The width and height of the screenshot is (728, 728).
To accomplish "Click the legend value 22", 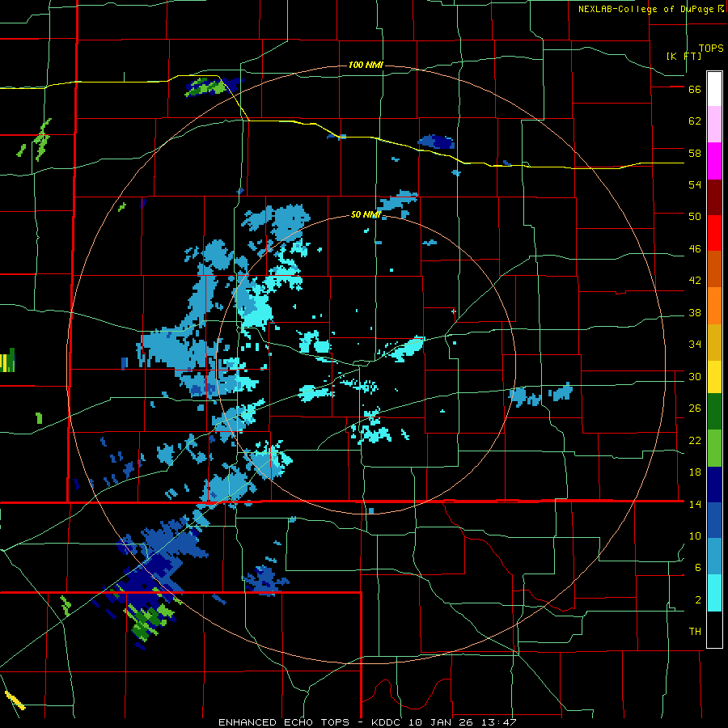I will 695,440.
